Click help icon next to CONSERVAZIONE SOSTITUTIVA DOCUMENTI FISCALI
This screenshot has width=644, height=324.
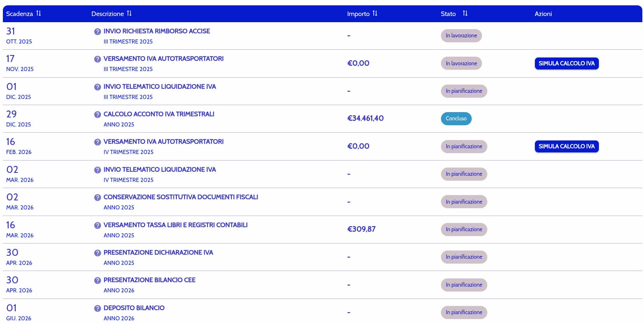tap(97, 198)
